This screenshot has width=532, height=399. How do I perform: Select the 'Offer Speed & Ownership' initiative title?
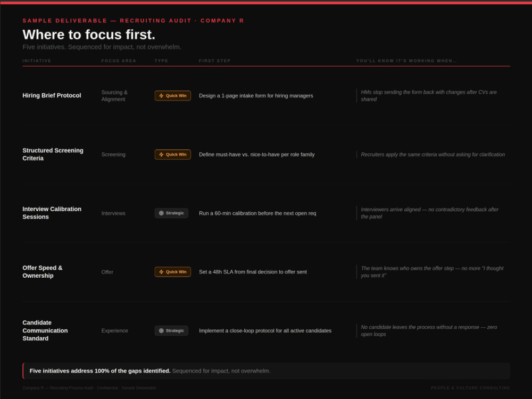pyautogui.click(x=43, y=272)
